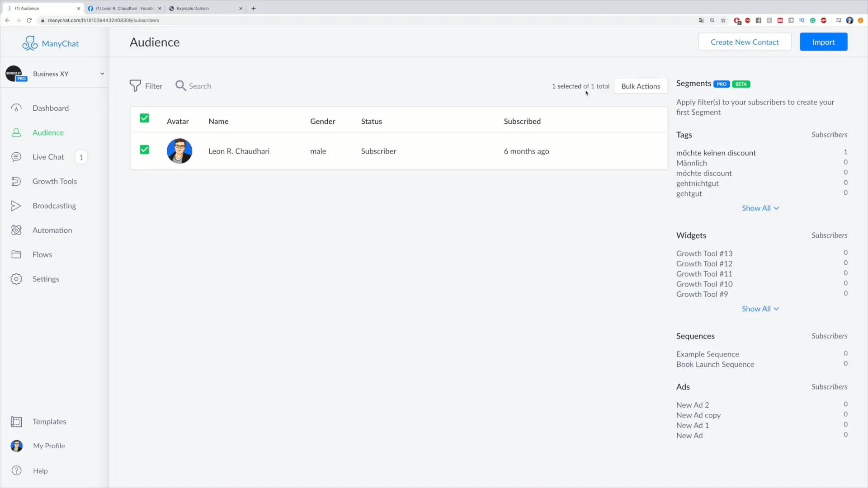The height and width of the screenshot is (488, 868).
Task: Click the Chrome profile avatar
Action: [849, 20]
